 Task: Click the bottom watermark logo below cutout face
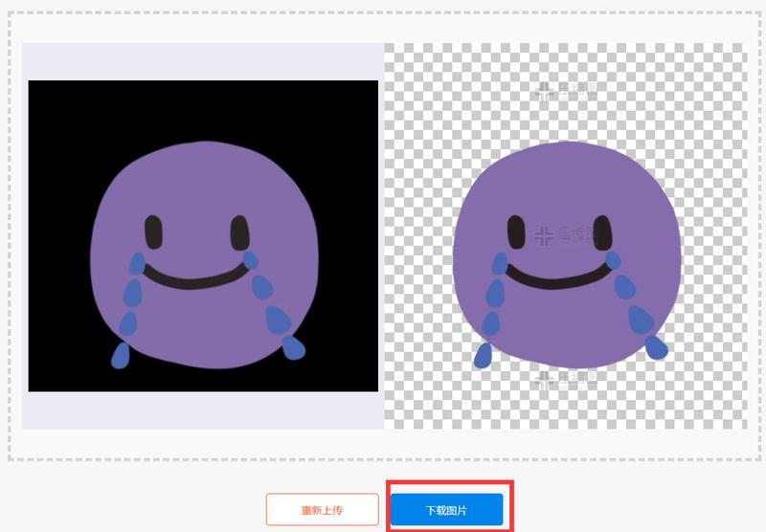pos(565,380)
